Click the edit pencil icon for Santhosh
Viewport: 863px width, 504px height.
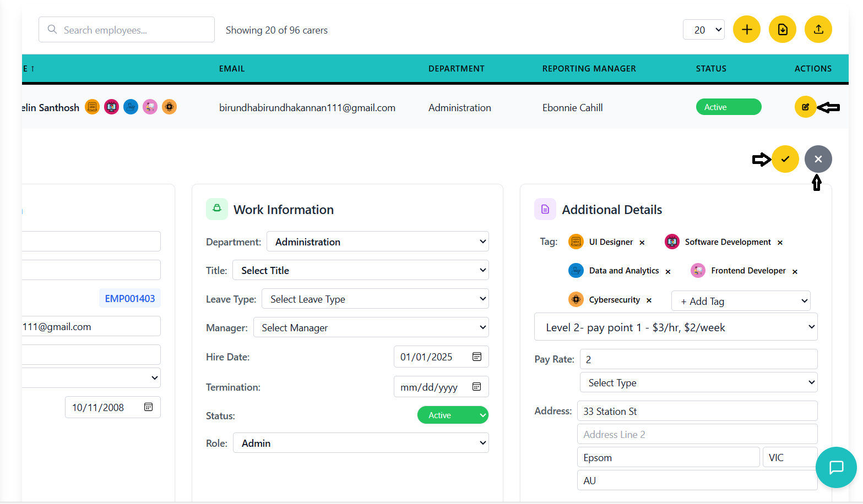pyautogui.click(x=805, y=107)
